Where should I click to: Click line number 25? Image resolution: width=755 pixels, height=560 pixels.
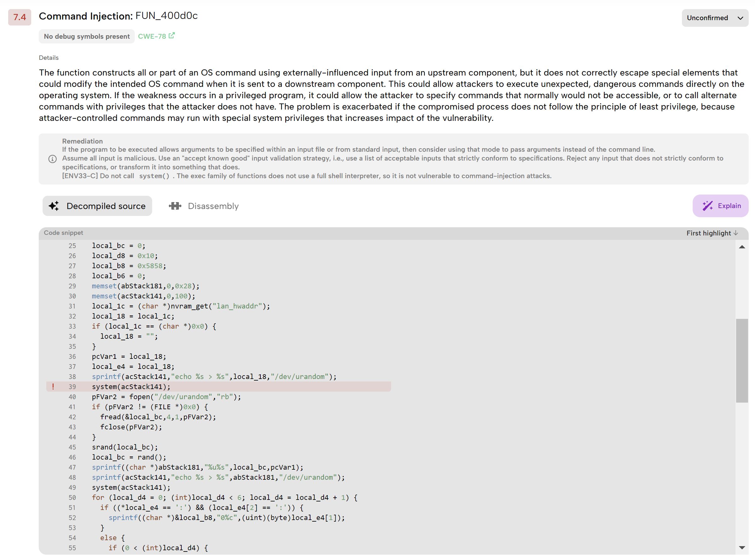click(x=72, y=246)
